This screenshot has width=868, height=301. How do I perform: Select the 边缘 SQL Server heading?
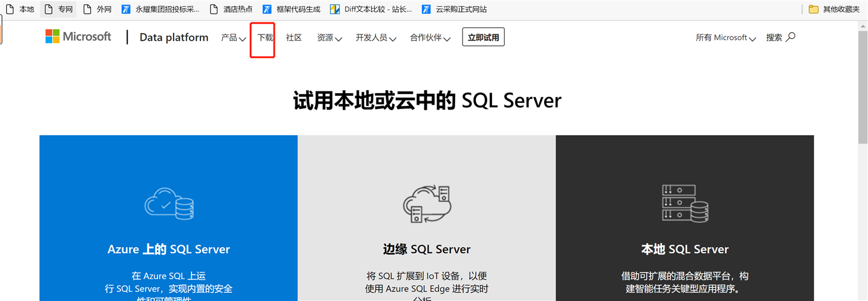pyautogui.click(x=427, y=249)
